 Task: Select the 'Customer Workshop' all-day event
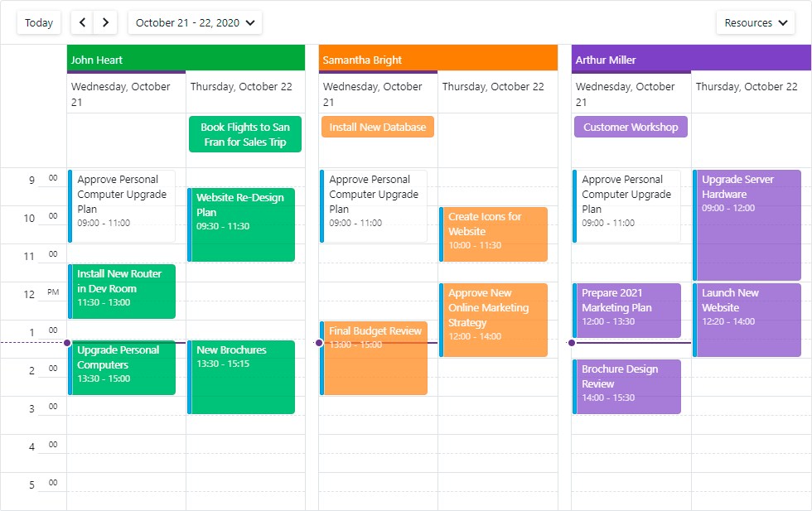pyautogui.click(x=630, y=126)
